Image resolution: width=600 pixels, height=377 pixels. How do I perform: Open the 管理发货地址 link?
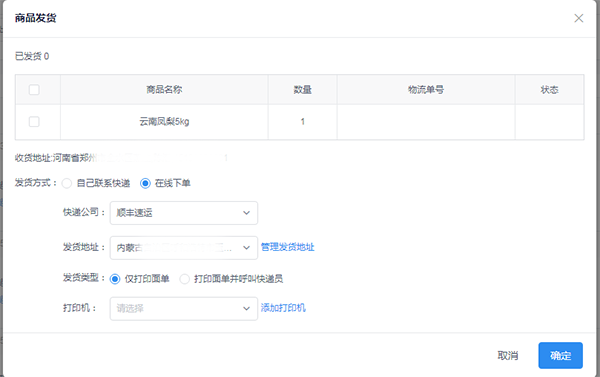click(288, 247)
